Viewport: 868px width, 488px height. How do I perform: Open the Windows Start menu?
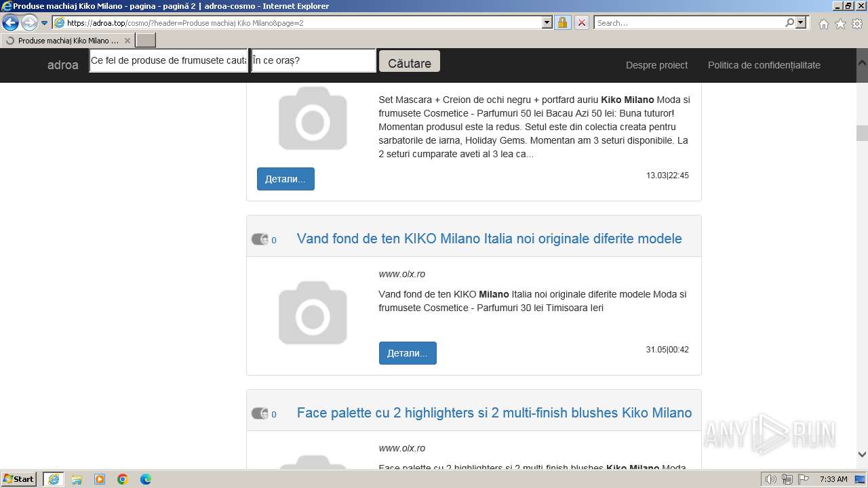pyautogui.click(x=19, y=479)
